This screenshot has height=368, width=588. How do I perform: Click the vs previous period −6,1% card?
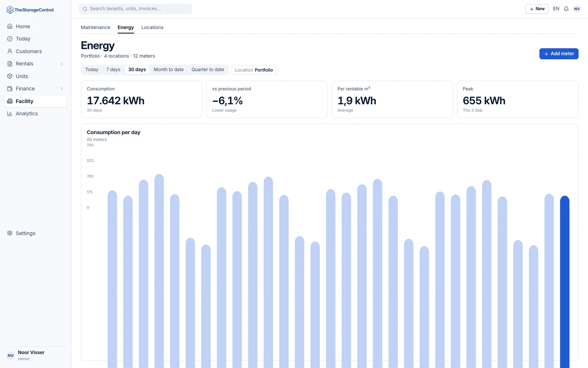coord(267,99)
